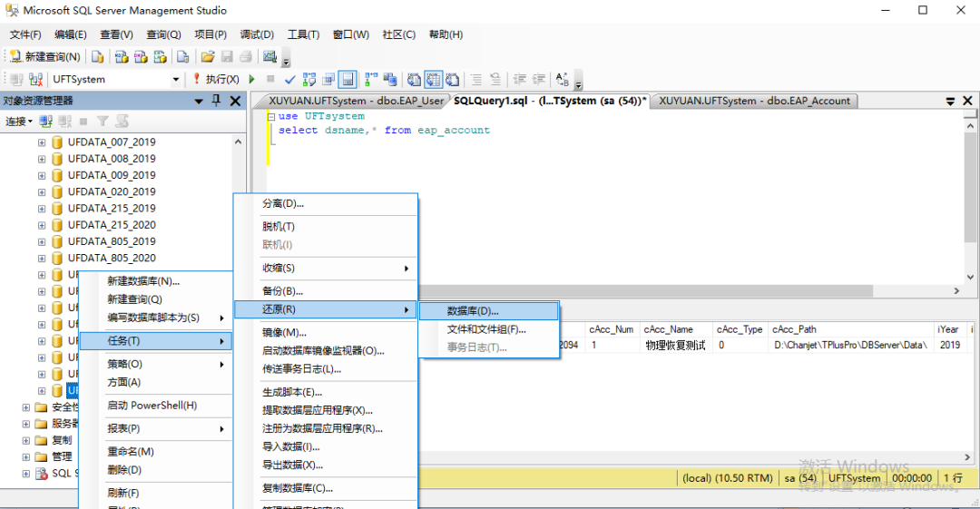Click Display Estimated Execution Plan icon
This screenshot has height=509, width=980.
(309, 80)
